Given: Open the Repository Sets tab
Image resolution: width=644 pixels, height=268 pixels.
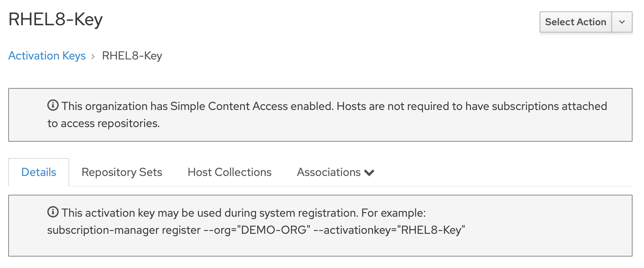Looking at the screenshot, I should [x=122, y=172].
